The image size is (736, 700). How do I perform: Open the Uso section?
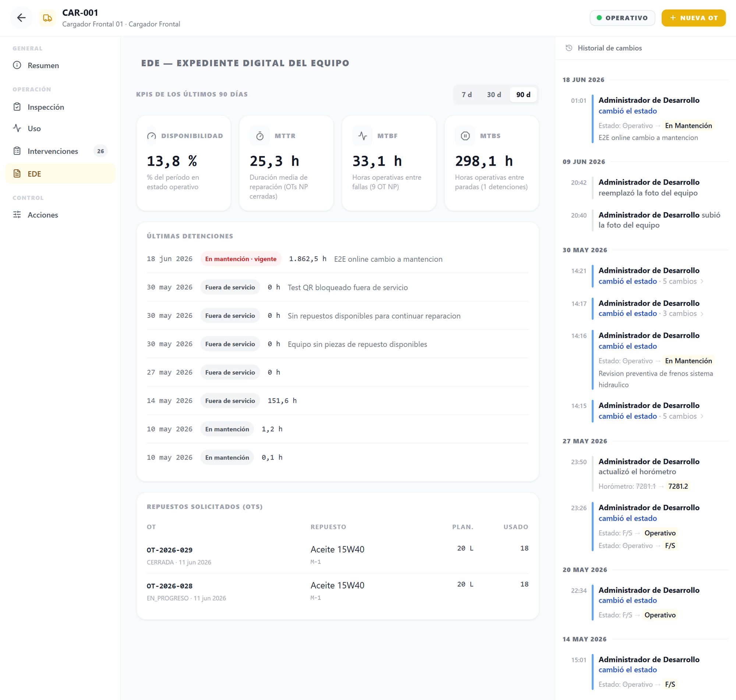click(60, 129)
